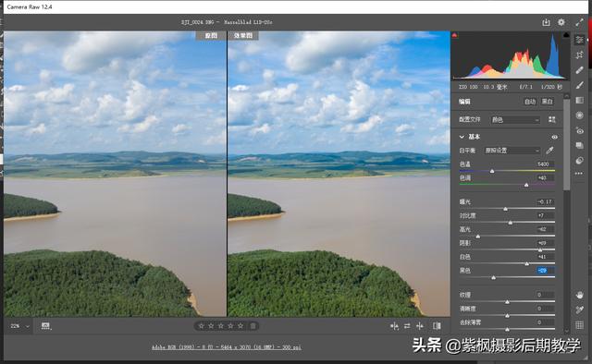Screen dimensions: 592x364
Task: Select the Spot Removal bandage tool
Action: [x=579, y=70]
